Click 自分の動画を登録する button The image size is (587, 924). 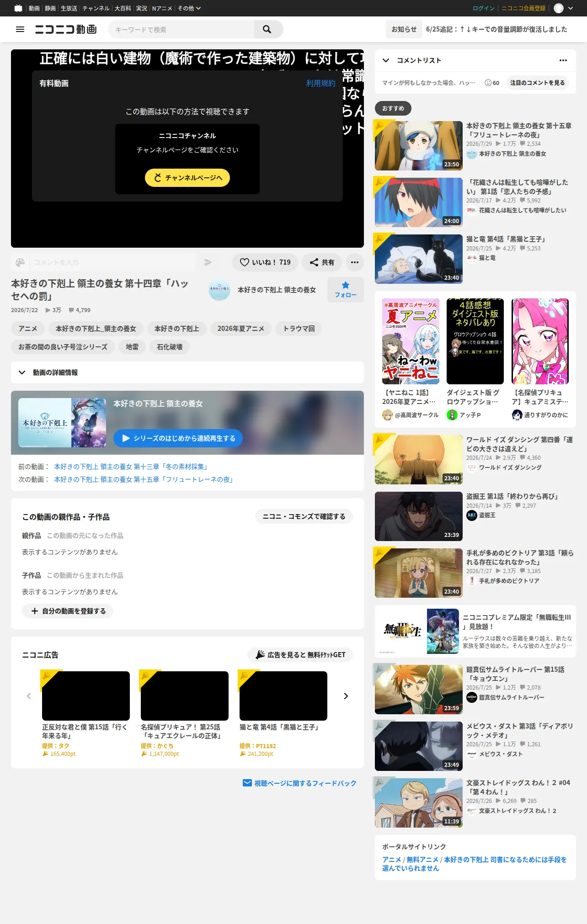(68, 611)
